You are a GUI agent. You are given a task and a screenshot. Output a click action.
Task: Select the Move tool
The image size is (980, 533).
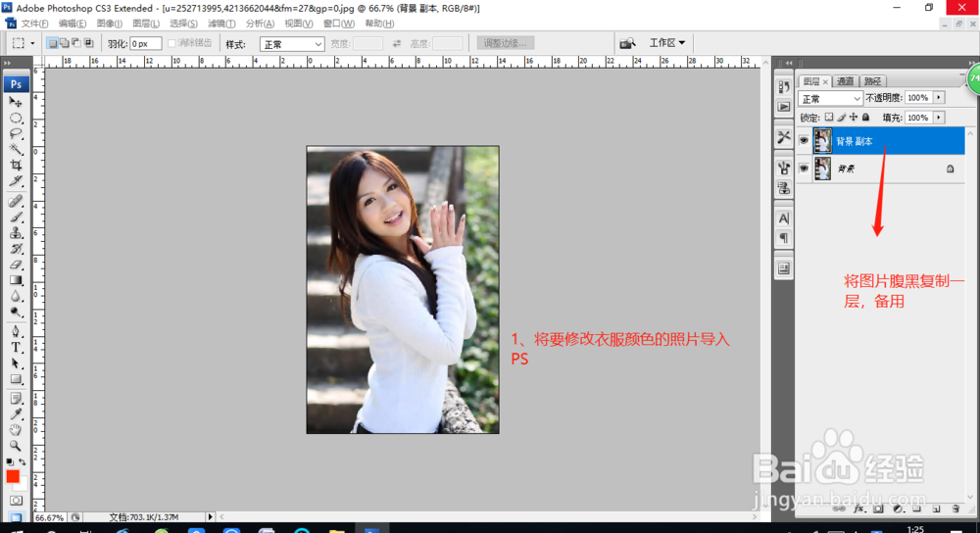point(16,102)
